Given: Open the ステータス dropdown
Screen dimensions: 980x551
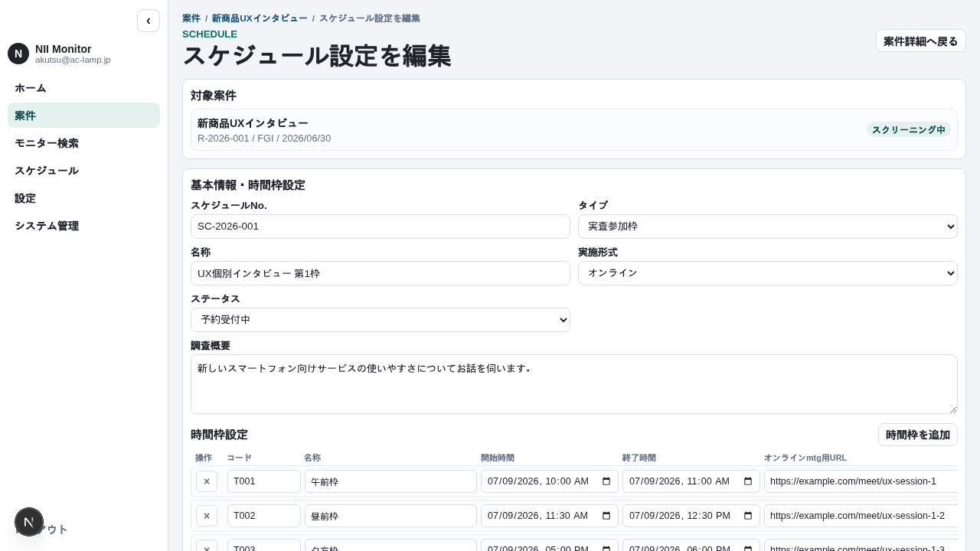Looking at the screenshot, I should point(381,320).
